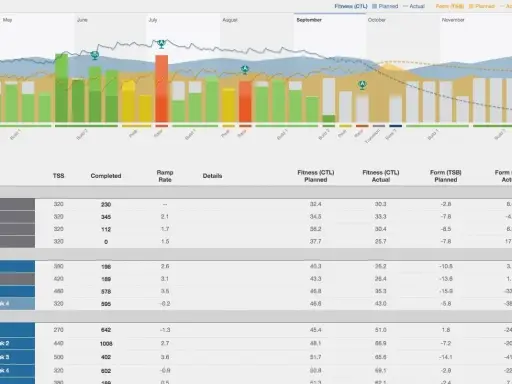Click the race event icon near October
The width and height of the screenshot is (512, 384).
pos(362,85)
